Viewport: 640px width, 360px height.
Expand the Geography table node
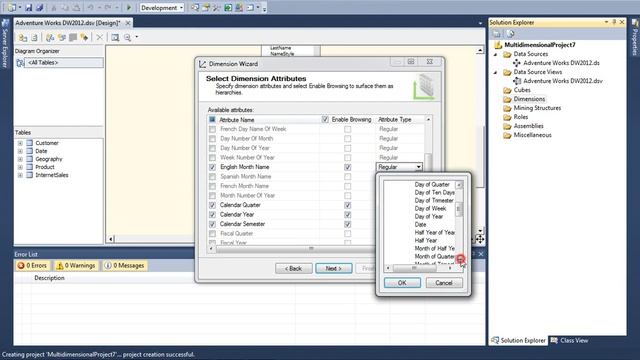point(20,159)
